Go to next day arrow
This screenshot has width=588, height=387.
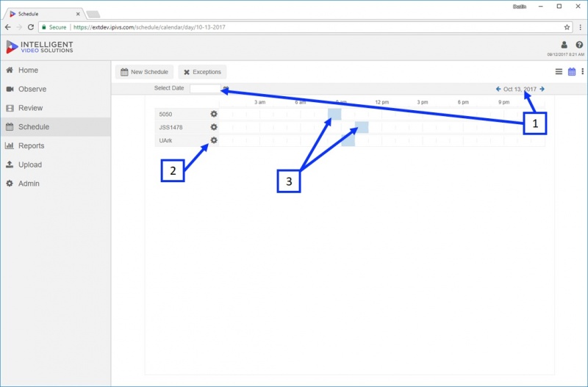click(542, 89)
